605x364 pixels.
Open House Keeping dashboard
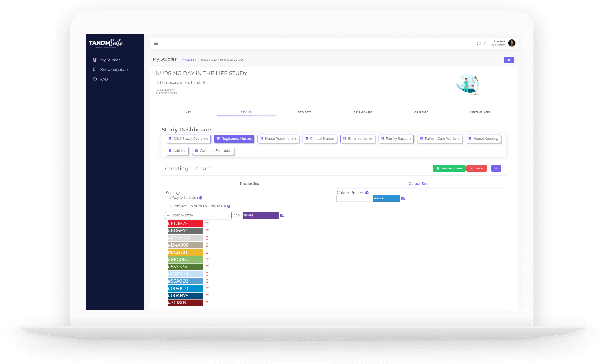click(483, 139)
